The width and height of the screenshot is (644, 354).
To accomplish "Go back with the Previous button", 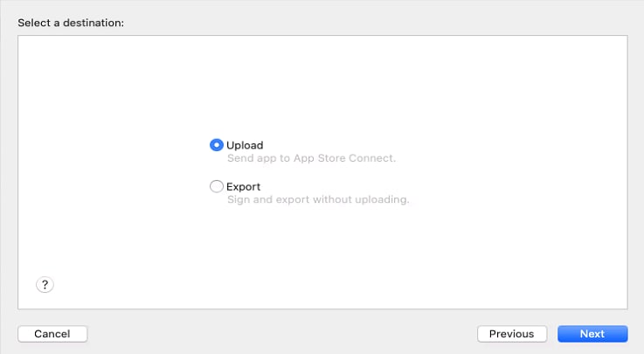I will 511,334.
